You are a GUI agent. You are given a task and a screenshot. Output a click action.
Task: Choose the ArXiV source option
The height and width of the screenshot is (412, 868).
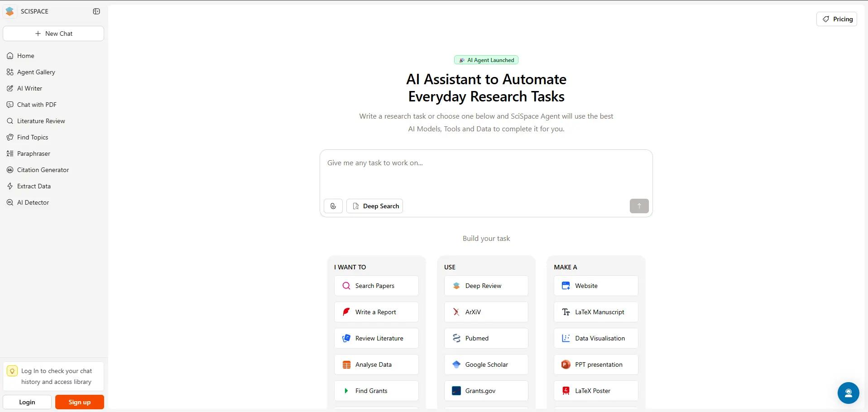486,312
